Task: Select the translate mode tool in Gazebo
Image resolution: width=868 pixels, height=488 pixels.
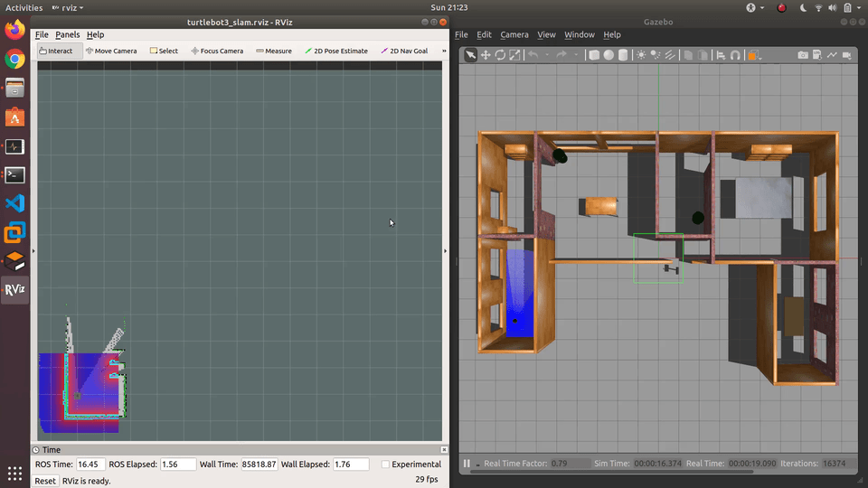Action: tap(486, 55)
